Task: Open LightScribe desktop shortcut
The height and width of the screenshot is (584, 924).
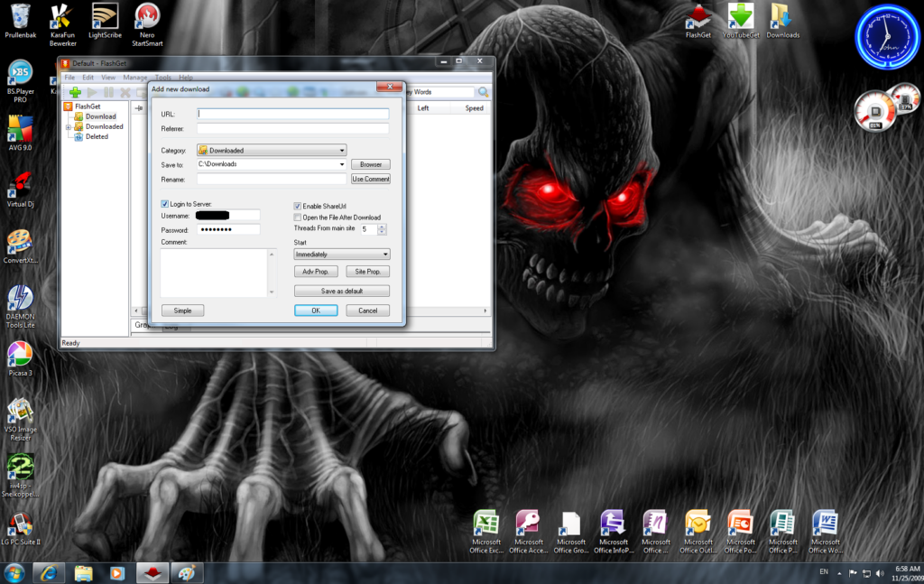Action: click(105, 22)
